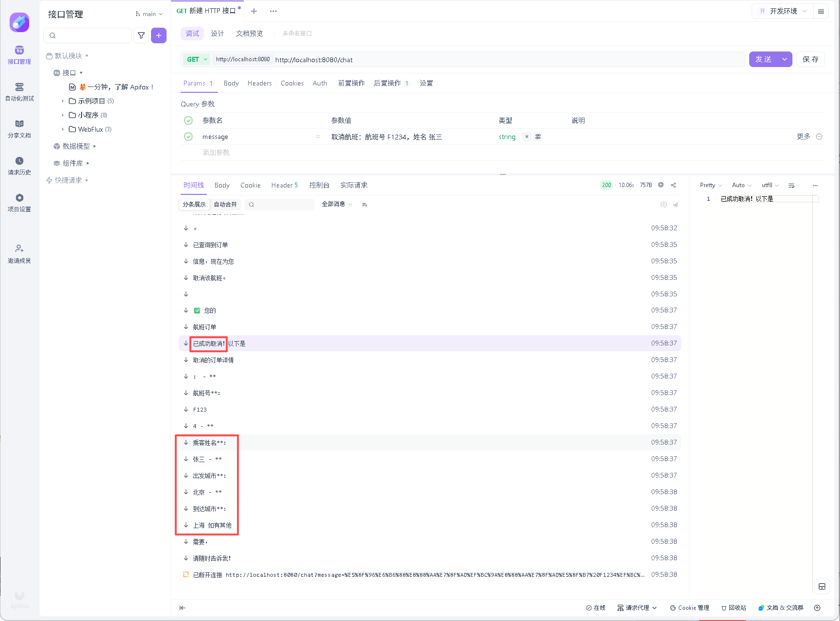840x621 pixels.
Task: Open the utf8 encoding dropdown
Action: click(x=770, y=185)
